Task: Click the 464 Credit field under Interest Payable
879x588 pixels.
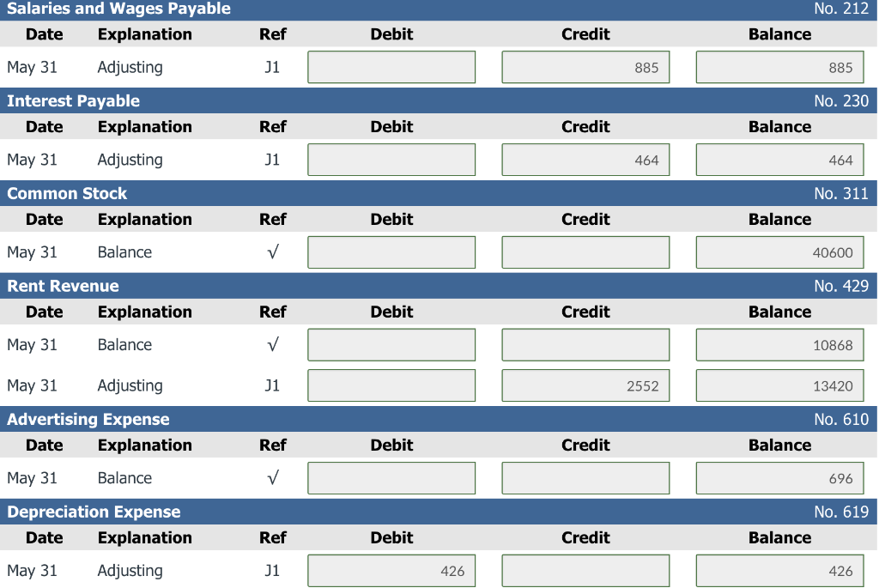Action: pyautogui.click(x=585, y=159)
